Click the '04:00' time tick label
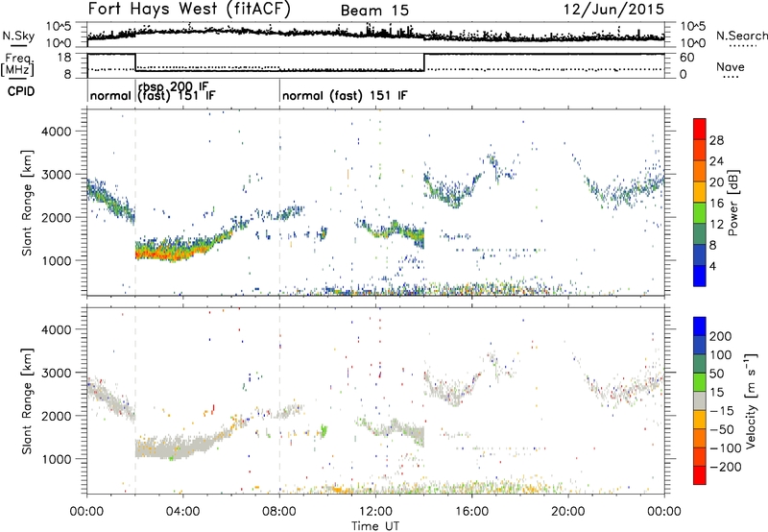Screen dimensions: 768x532 click(182, 512)
